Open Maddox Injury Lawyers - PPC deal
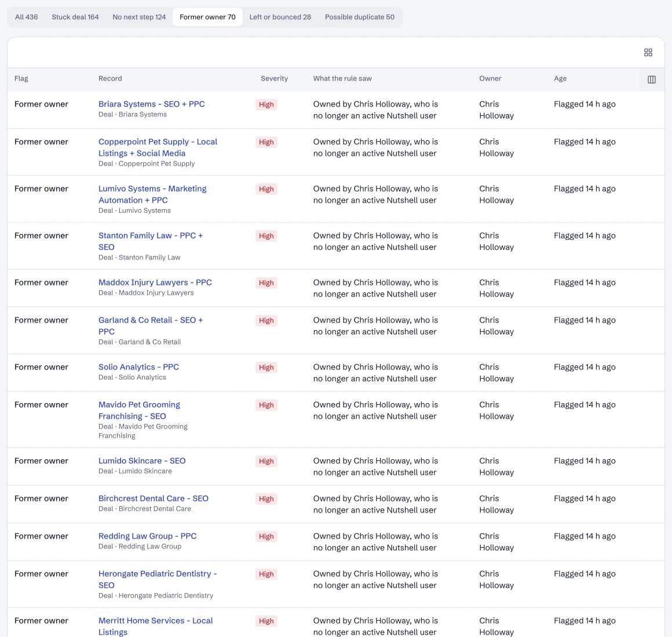The image size is (672, 637). (155, 282)
